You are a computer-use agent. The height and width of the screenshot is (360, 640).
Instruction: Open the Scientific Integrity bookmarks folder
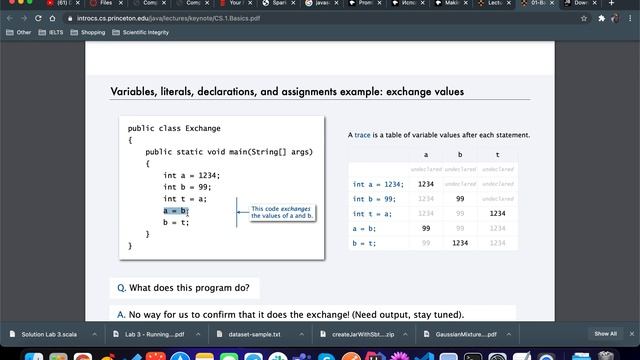point(140,32)
